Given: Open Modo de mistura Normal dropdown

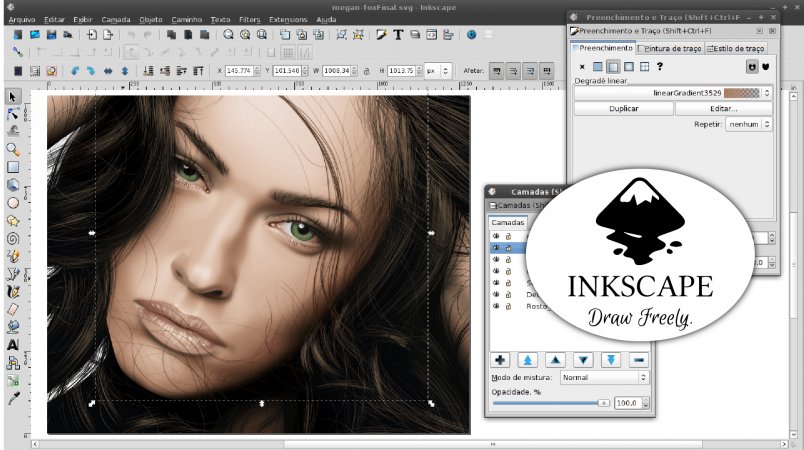Looking at the screenshot, I should [x=604, y=377].
